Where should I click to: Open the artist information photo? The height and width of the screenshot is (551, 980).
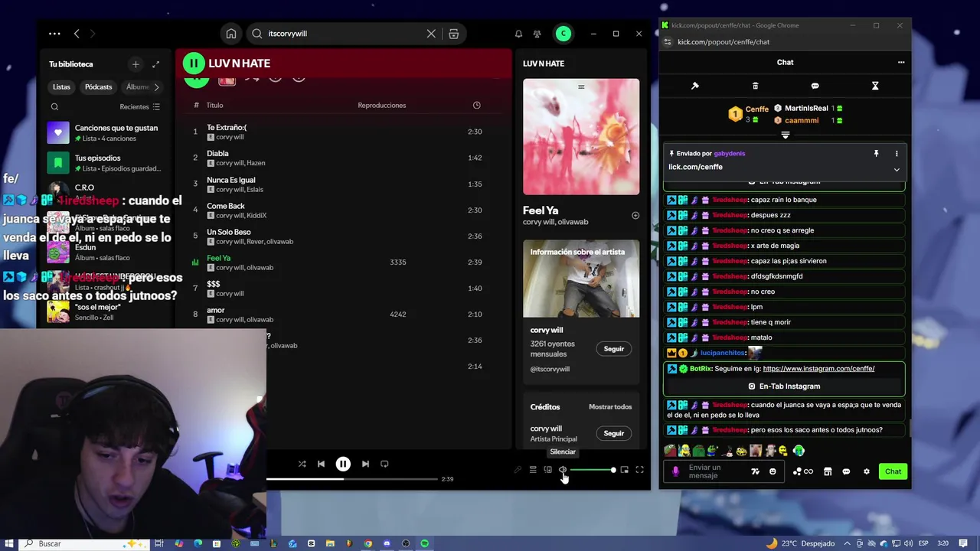[581, 279]
